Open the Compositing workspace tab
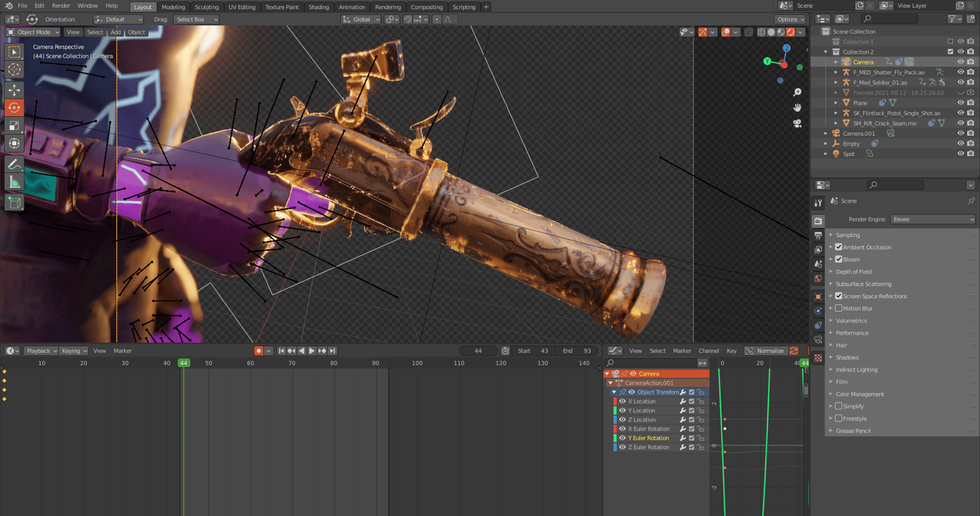The height and width of the screenshot is (516, 980). [x=427, y=7]
